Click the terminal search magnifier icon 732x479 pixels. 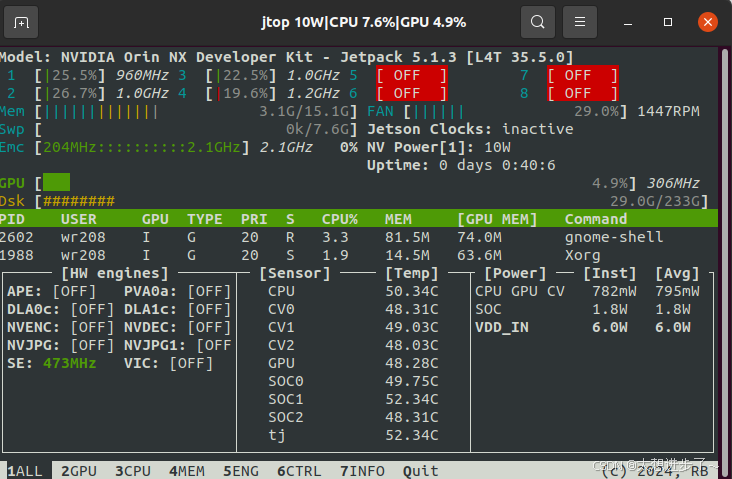pos(538,22)
